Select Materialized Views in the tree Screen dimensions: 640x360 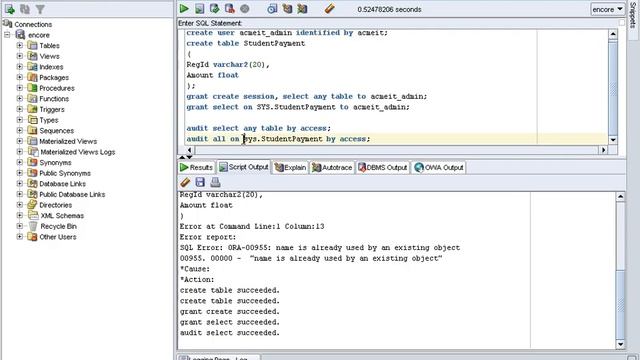click(68, 141)
